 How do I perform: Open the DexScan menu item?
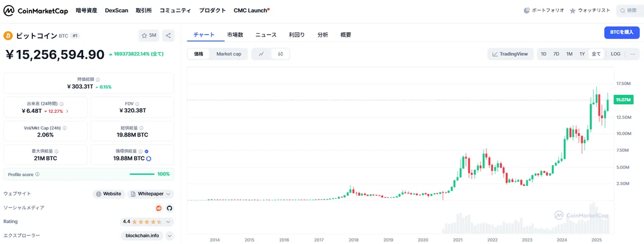pyautogui.click(x=116, y=10)
